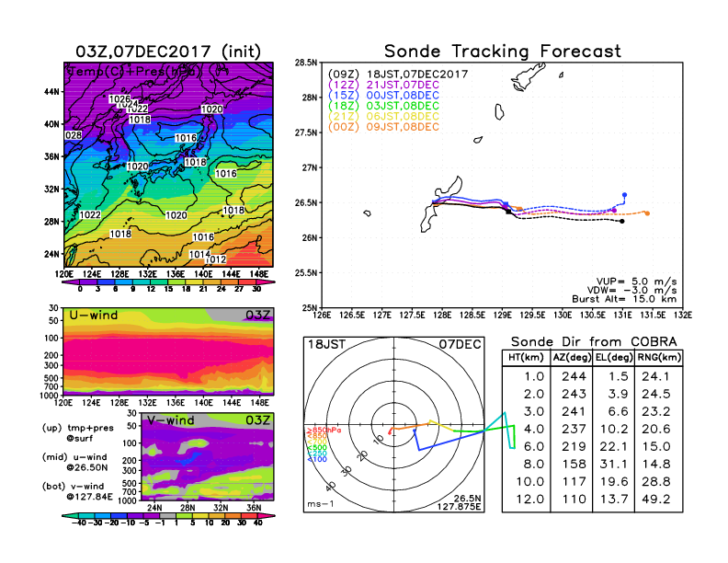This screenshot has width=728, height=563.
Task: Select the green '(18Z) 03JST,08DEC' legend entry
Action: 383,106
